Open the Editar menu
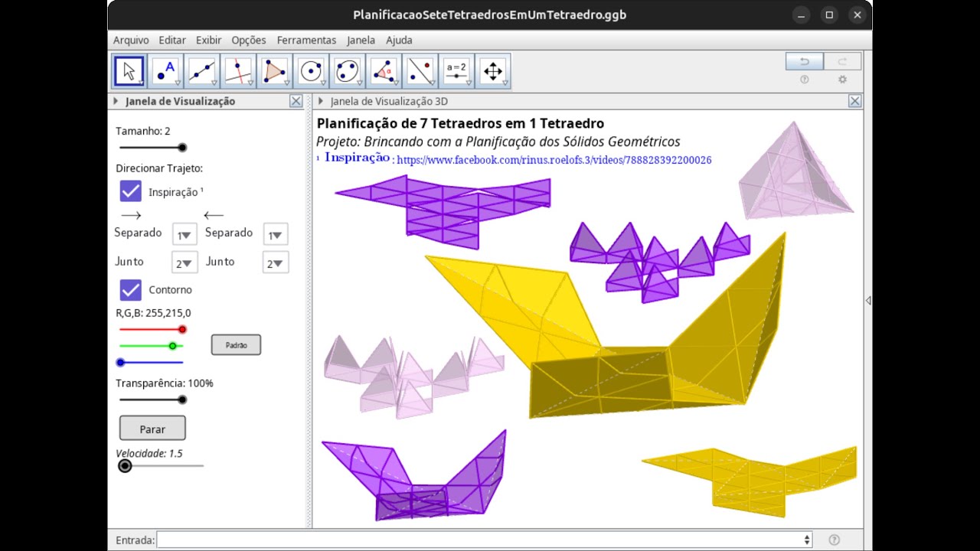The width and height of the screenshot is (980, 551). point(172,41)
